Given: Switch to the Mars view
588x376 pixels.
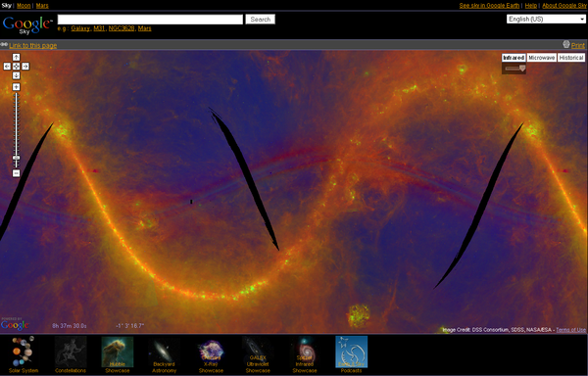Looking at the screenshot, I should (x=42, y=6).
